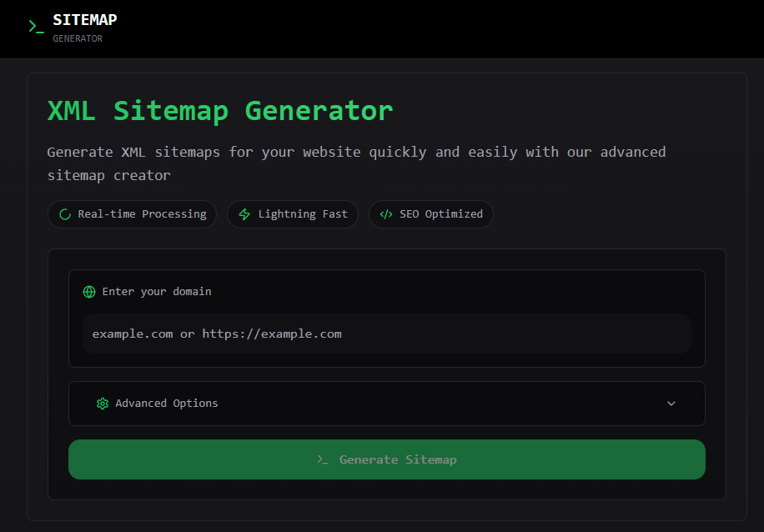Select the Lightning Fast badge label
The height and width of the screenshot is (532, 764).
303,214
